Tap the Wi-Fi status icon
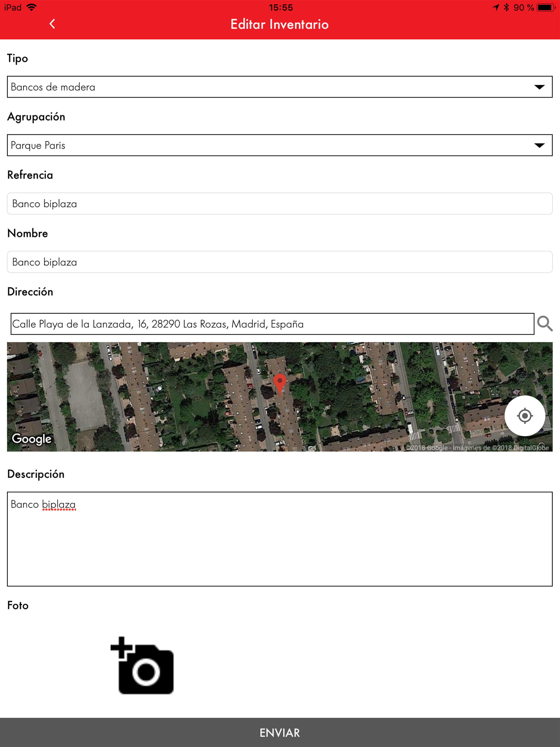Viewport: 560px width, 747px height. pos(31,7)
